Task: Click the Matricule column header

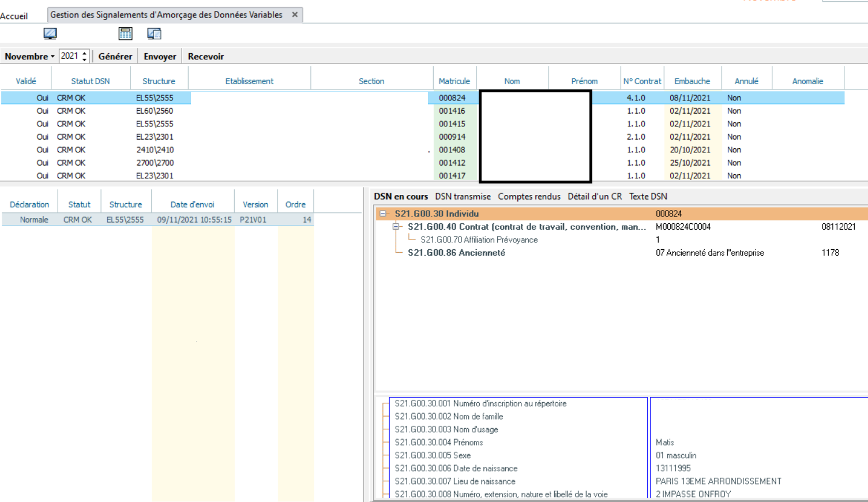Action: click(454, 81)
